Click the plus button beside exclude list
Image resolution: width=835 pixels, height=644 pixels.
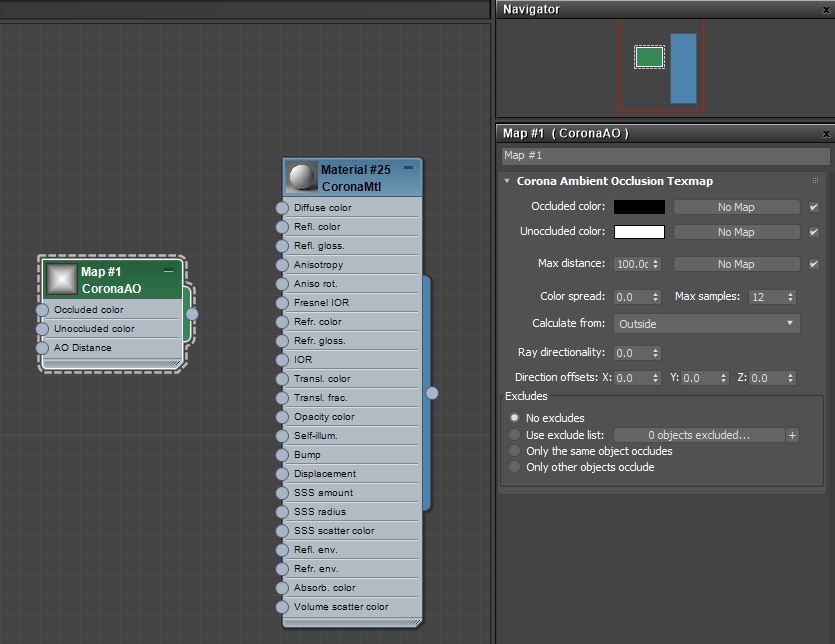pos(792,435)
